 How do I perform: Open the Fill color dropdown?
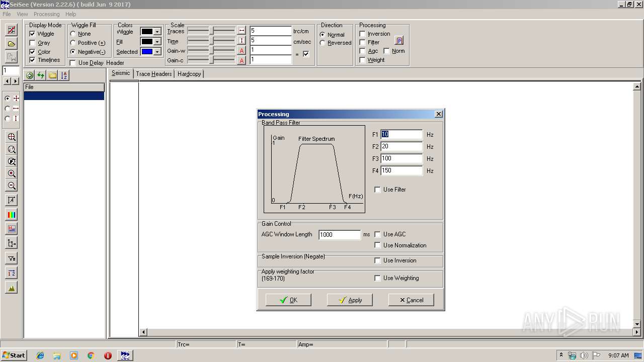tap(157, 42)
